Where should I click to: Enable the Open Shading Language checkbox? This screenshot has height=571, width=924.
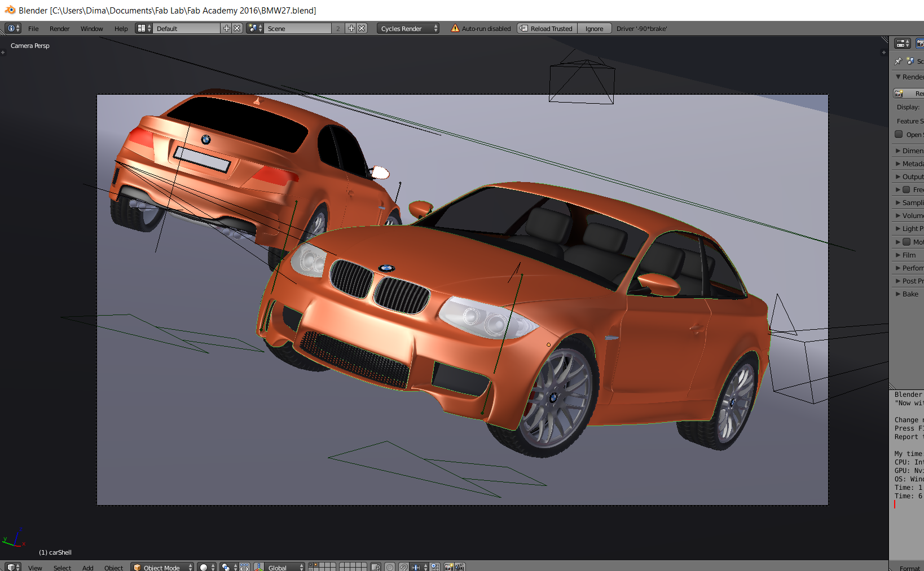pyautogui.click(x=899, y=134)
